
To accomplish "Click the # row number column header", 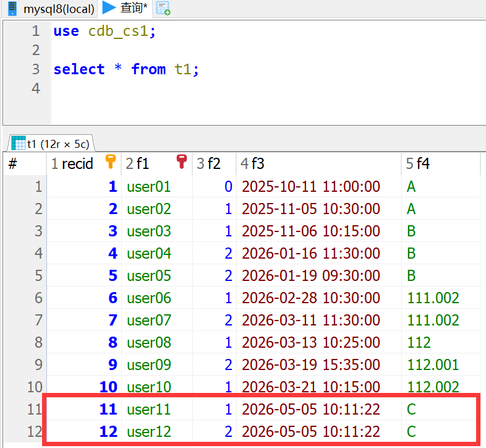I will coord(25,163).
